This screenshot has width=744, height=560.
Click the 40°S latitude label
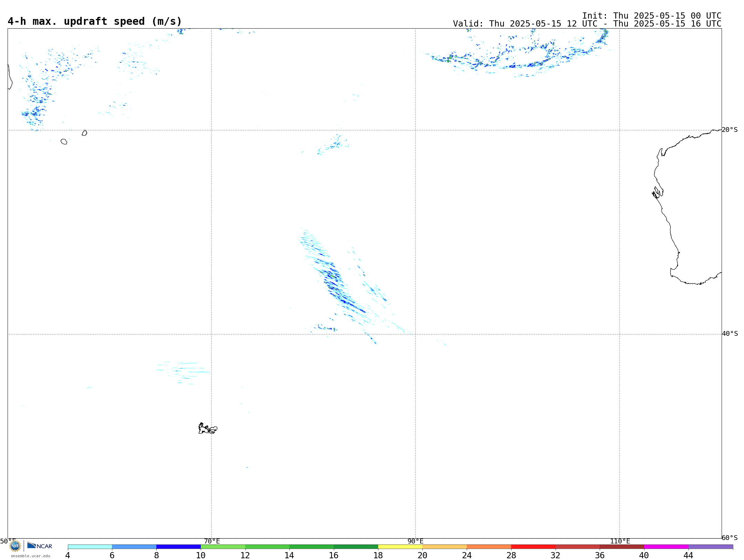point(730,334)
